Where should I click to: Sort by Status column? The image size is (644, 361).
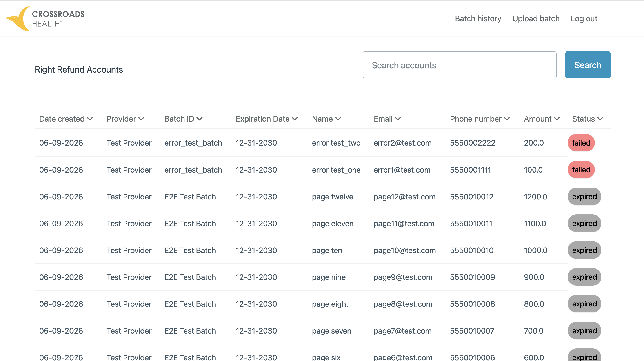point(588,119)
